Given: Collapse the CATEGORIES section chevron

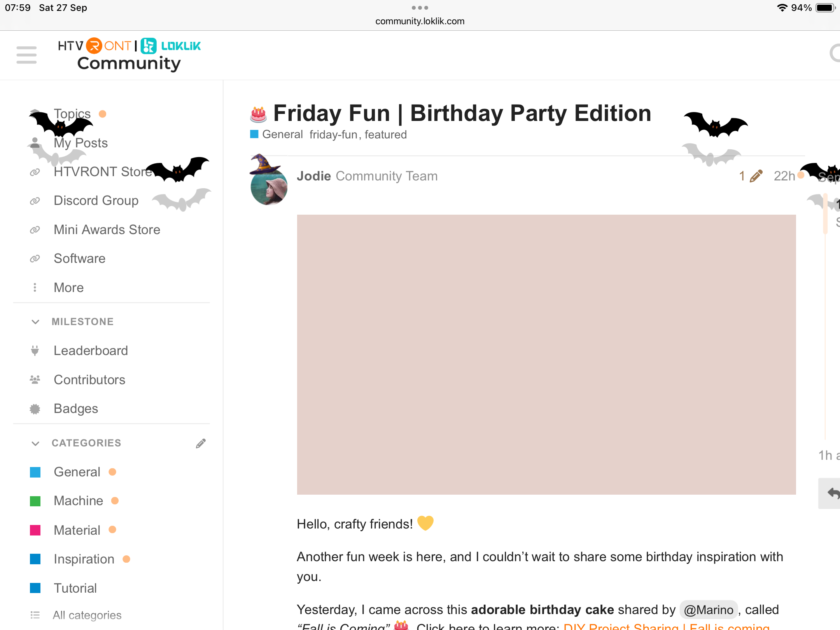Looking at the screenshot, I should [35, 443].
